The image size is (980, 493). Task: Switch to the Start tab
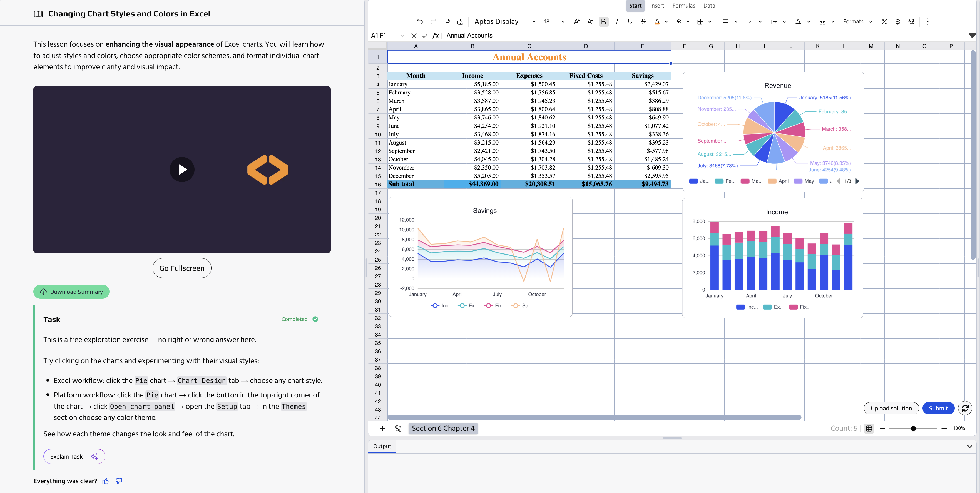[x=635, y=6]
